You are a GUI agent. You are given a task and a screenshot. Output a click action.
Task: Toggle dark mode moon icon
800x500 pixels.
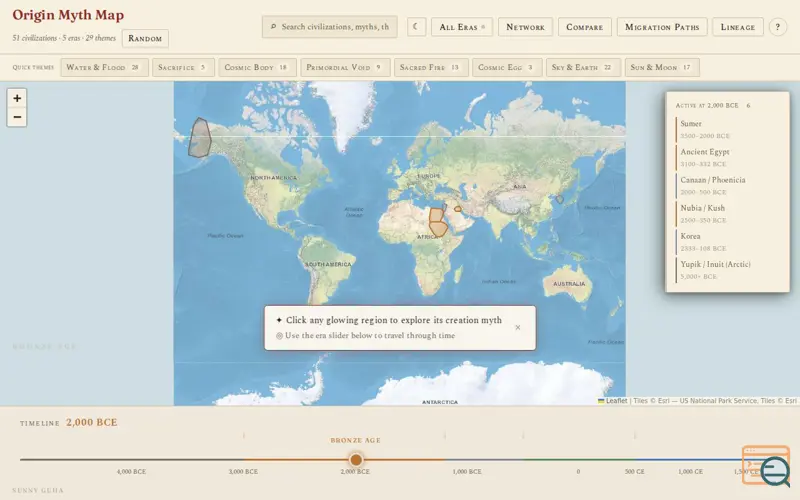(416, 27)
